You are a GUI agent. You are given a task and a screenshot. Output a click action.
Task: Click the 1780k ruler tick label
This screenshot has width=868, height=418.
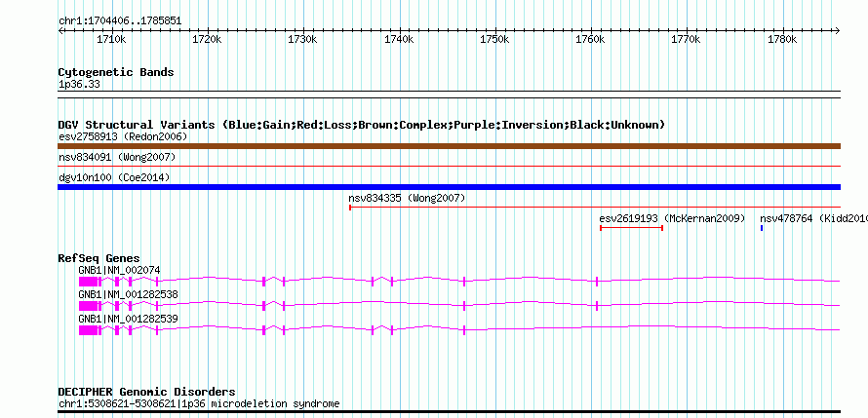tap(781, 40)
